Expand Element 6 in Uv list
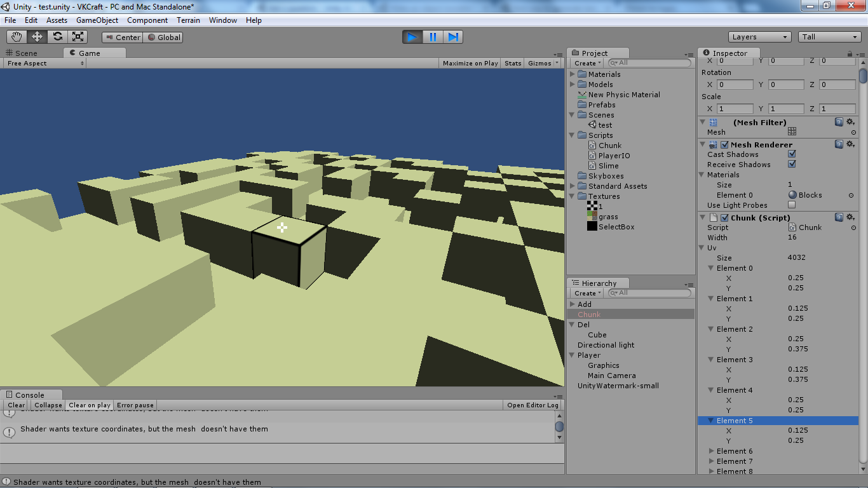 pos(711,451)
